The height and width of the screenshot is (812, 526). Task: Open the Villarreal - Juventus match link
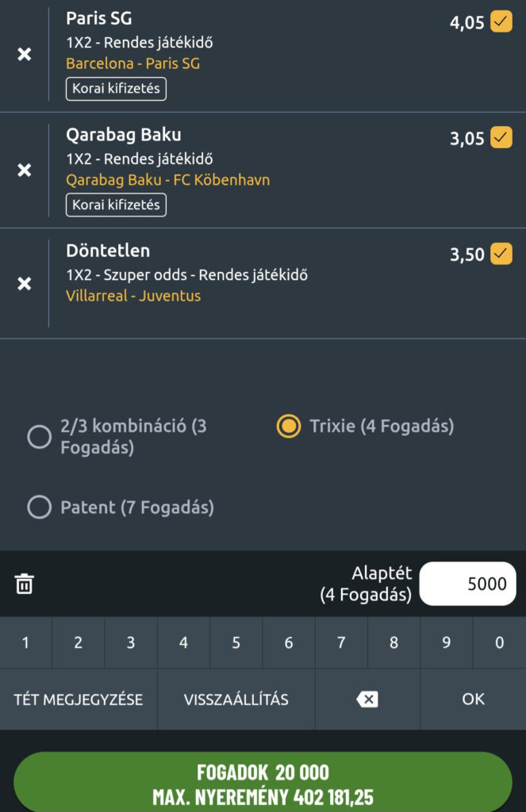coord(133,296)
